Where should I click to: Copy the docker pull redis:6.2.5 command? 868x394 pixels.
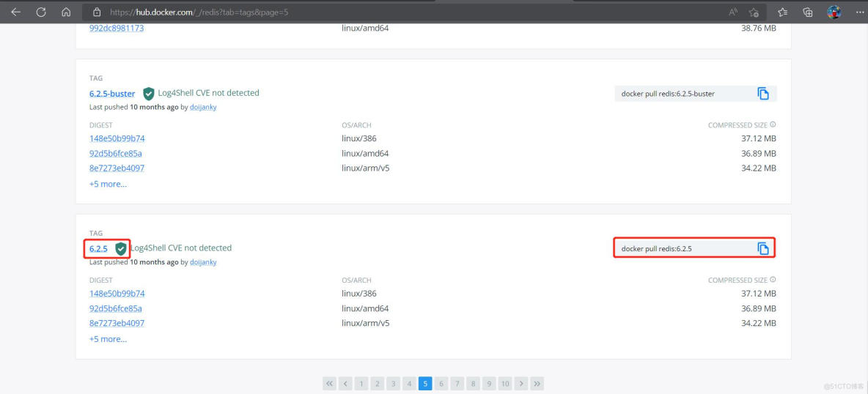[x=763, y=248]
